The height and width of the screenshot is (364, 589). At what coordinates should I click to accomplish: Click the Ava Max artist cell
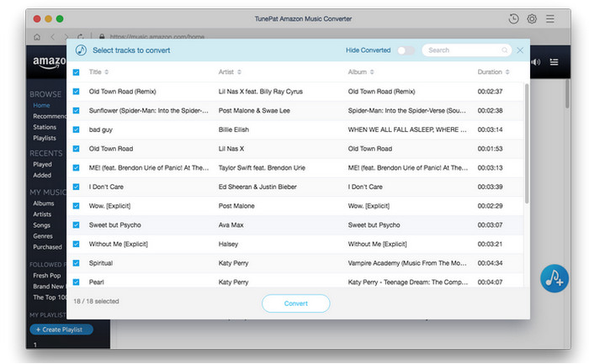(231, 225)
